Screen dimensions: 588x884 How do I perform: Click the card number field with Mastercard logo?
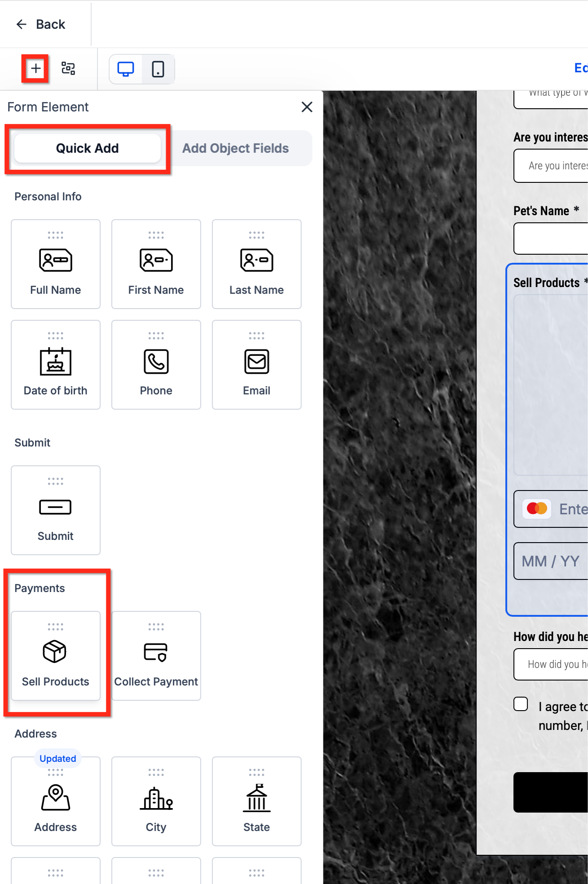point(551,509)
